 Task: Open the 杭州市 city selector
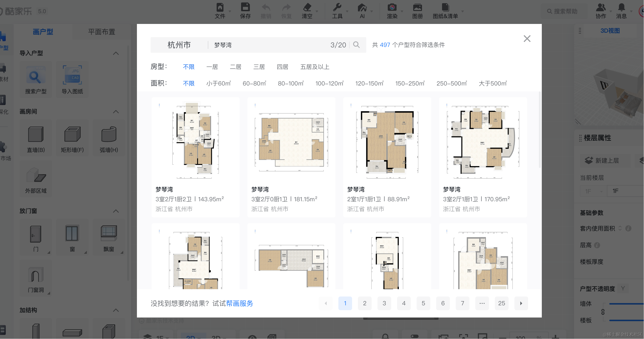(179, 45)
